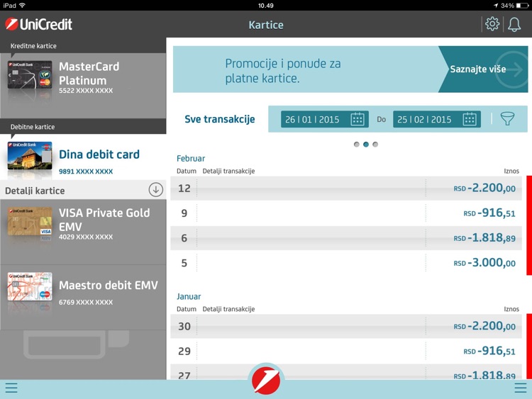Image resolution: width=532 pixels, height=399 pixels.
Task: Select the Dina debit card
Action: point(83,159)
